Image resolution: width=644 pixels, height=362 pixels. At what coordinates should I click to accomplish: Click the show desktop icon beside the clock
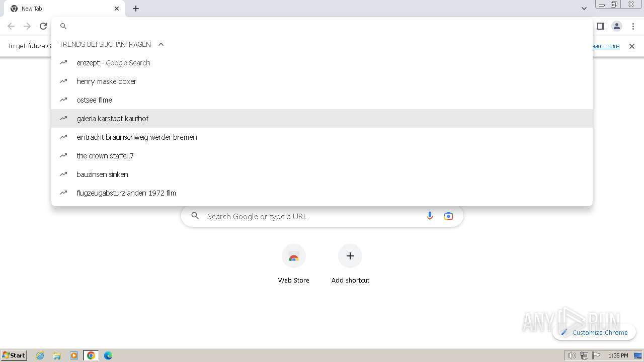pyautogui.click(x=638, y=355)
